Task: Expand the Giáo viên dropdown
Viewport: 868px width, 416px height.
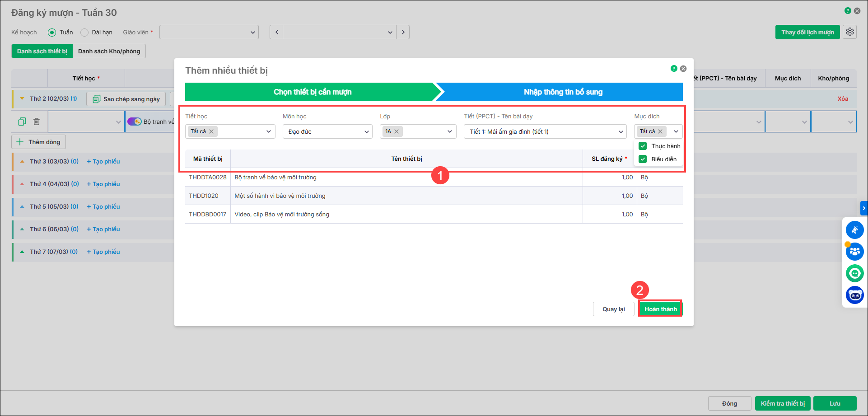Action: pyautogui.click(x=209, y=32)
